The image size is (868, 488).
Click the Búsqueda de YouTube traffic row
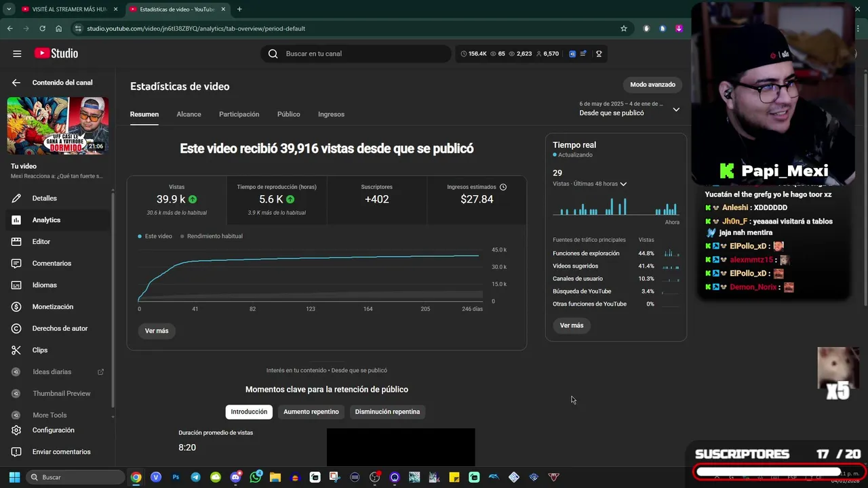[x=616, y=291]
